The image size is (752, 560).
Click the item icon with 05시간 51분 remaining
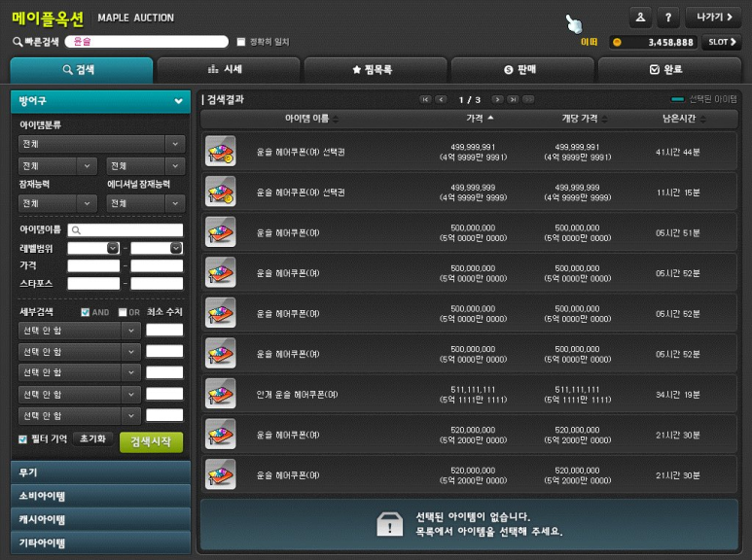(220, 231)
